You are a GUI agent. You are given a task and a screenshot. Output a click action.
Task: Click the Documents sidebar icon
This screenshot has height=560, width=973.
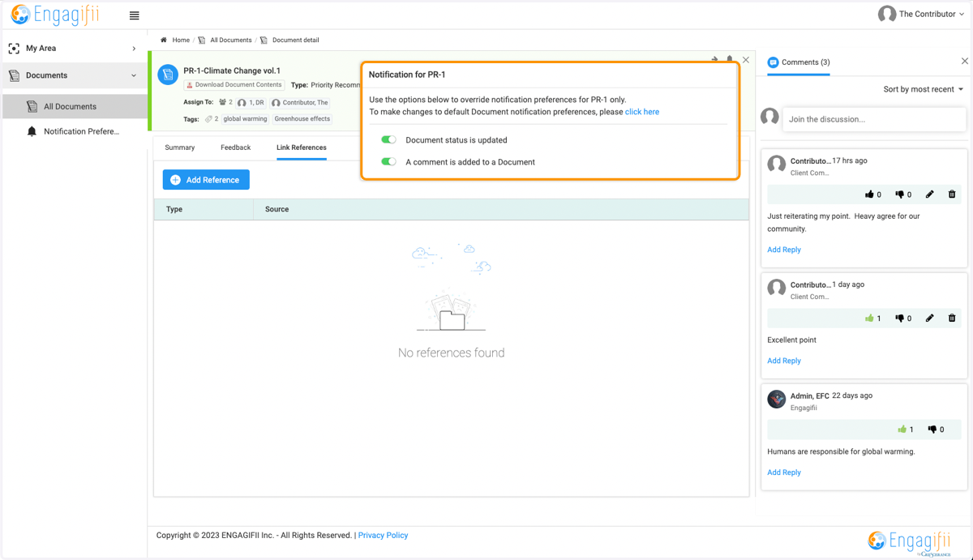pyautogui.click(x=14, y=75)
